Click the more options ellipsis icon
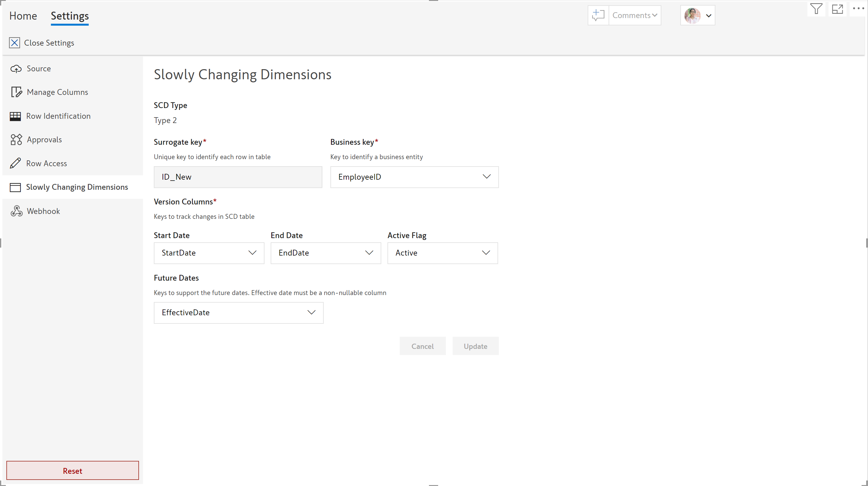Viewport: 868px width, 486px height. coord(858,9)
